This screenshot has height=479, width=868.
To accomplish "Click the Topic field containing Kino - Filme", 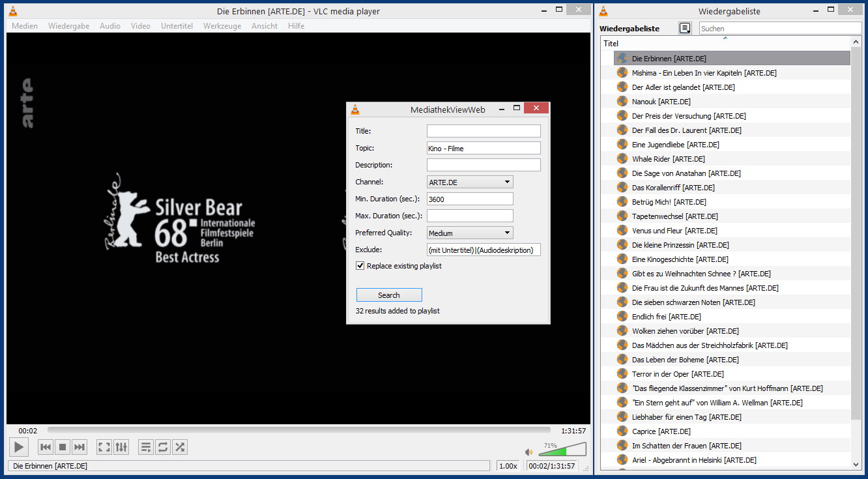I will [484, 148].
